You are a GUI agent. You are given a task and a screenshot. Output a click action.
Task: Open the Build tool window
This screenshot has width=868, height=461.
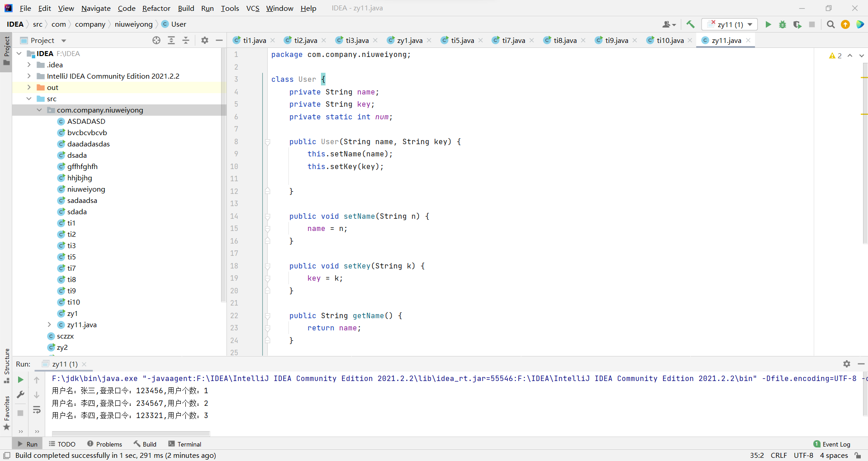pyautogui.click(x=145, y=444)
